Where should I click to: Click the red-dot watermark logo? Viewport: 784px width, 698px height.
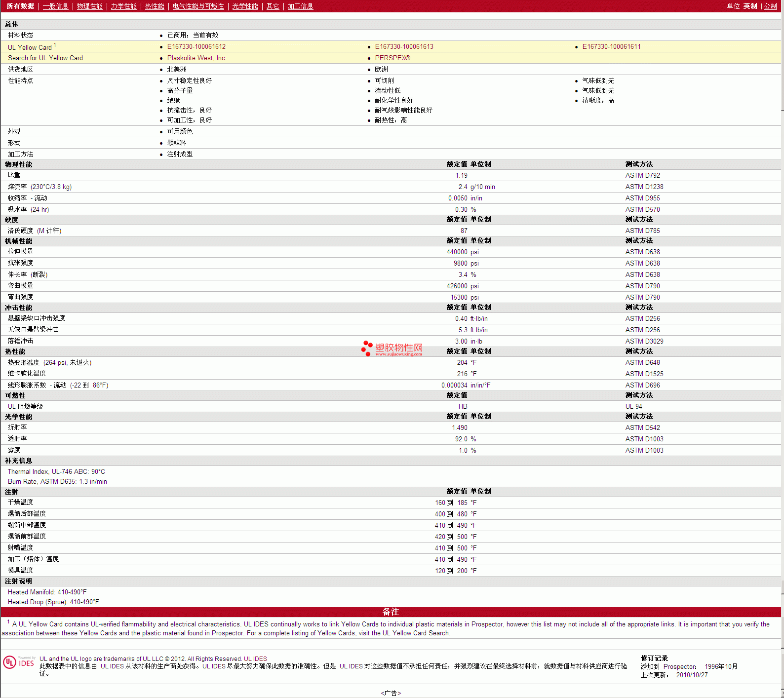tap(367, 348)
